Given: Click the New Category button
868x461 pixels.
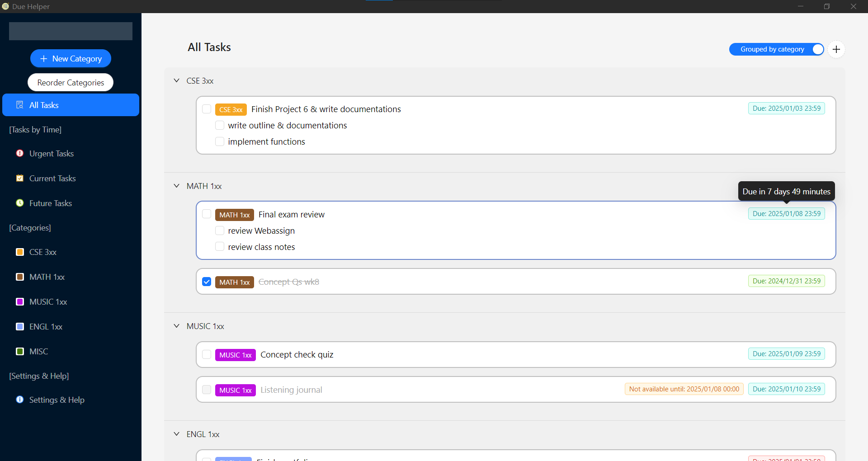Looking at the screenshot, I should pyautogui.click(x=71, y=59).
